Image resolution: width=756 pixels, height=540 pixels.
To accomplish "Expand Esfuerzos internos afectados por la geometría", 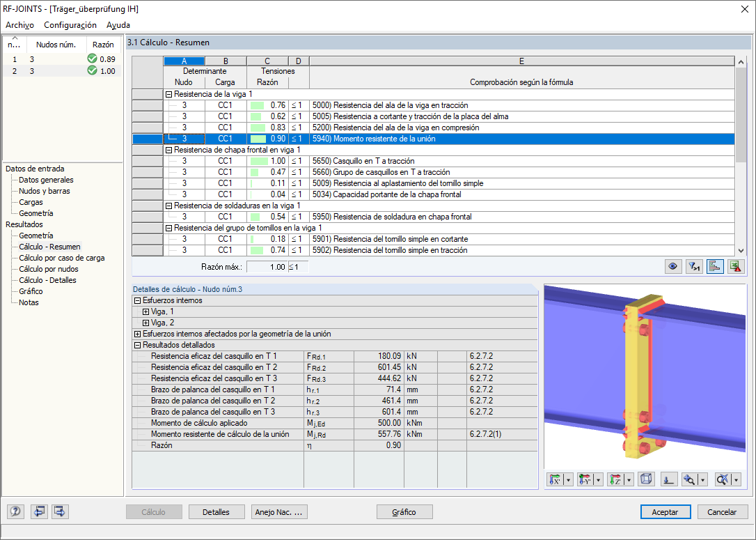I will coord(138,333).
